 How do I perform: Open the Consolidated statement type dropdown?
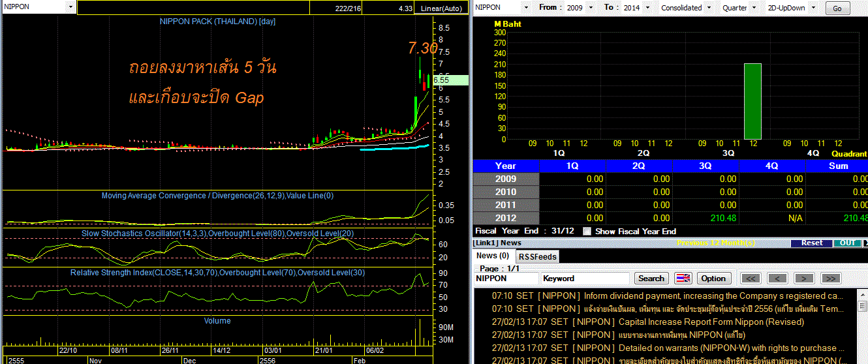[707, 7]
